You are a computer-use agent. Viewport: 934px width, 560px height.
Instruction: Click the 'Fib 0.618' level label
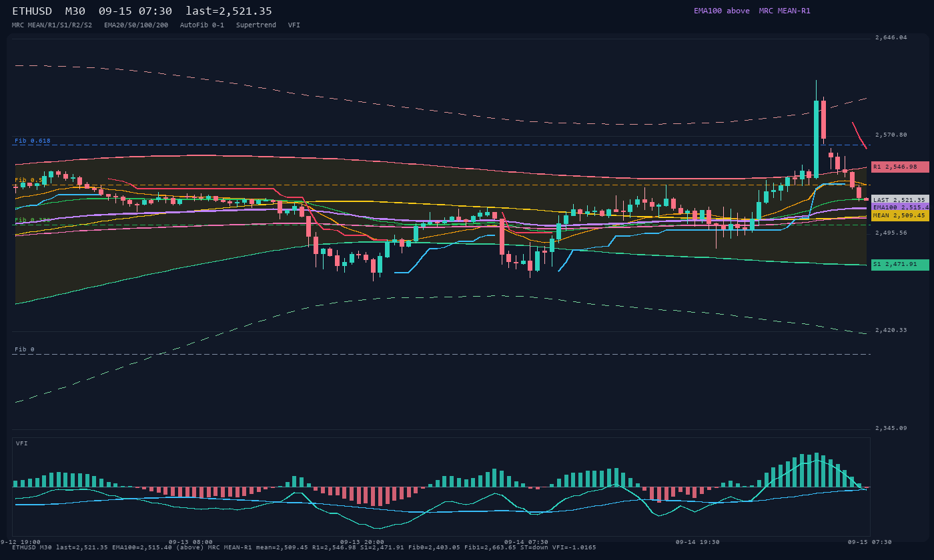pyautogui.click(x=33, y=141)
